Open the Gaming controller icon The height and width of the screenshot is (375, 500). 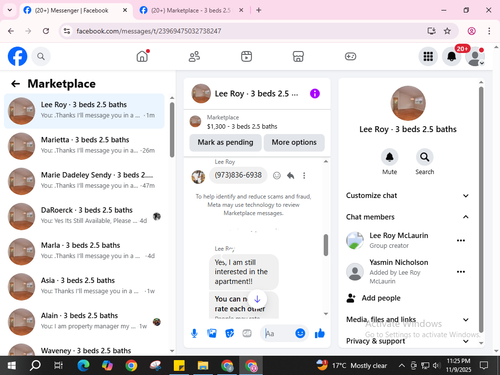[350, 56]
